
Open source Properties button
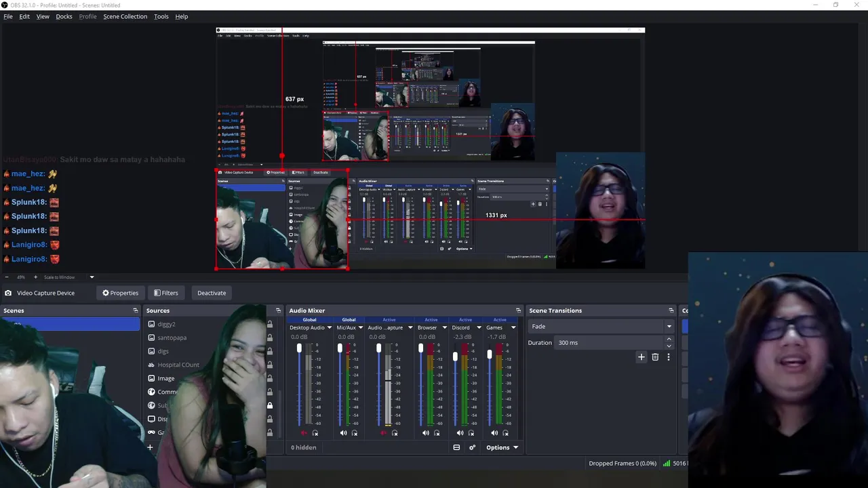(120, 293)
